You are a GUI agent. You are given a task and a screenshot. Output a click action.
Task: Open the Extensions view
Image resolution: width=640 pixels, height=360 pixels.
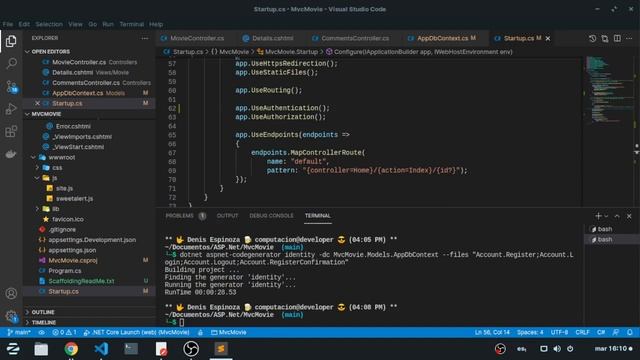tap(11, 131)
